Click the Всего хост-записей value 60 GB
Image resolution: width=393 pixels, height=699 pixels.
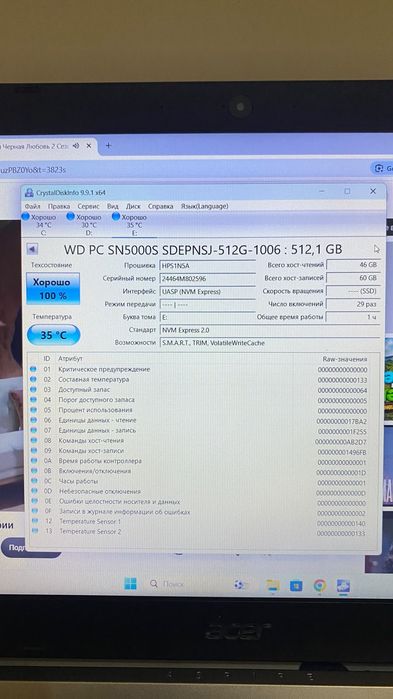pos(353,278)
